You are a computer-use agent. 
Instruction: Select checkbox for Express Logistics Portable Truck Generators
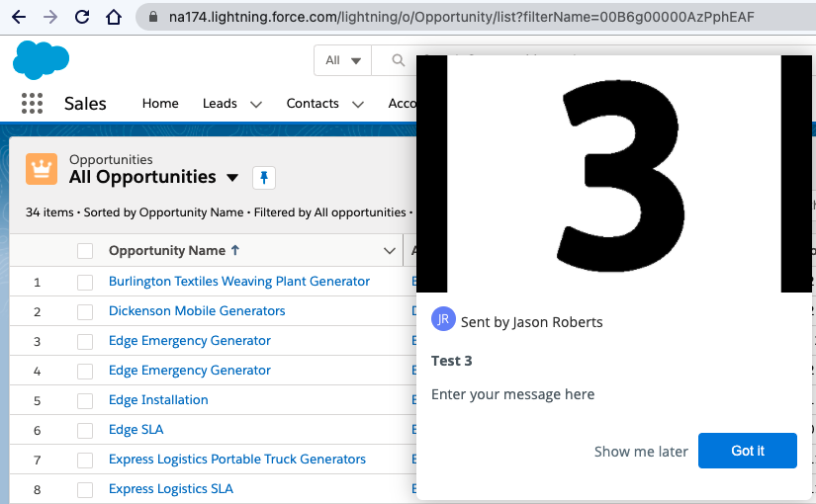(x=85, y=460)
